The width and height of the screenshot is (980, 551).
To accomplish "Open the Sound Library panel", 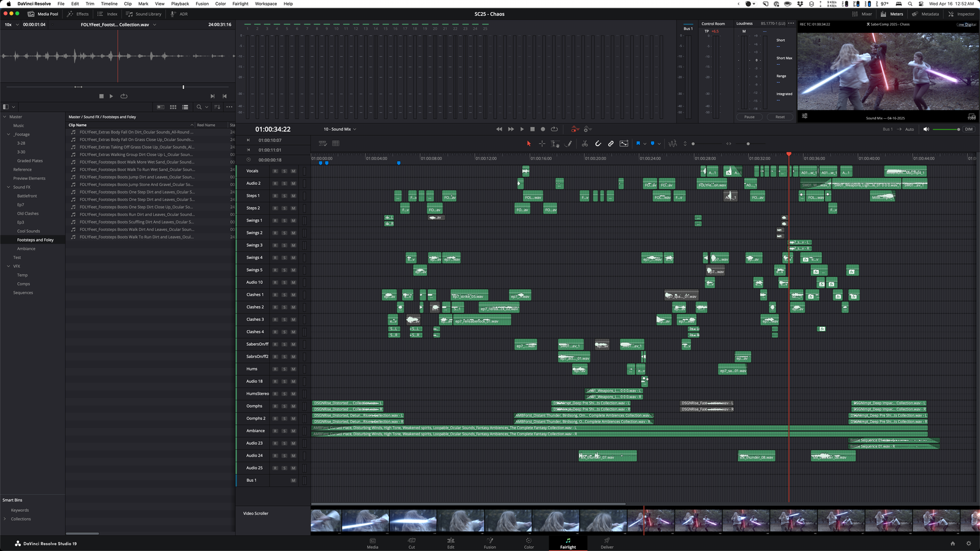I will click(x=145, y=13).
